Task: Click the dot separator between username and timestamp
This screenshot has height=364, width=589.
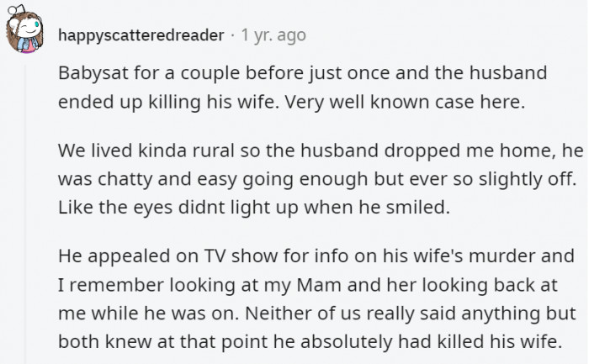Action: (x=233, y=35)
